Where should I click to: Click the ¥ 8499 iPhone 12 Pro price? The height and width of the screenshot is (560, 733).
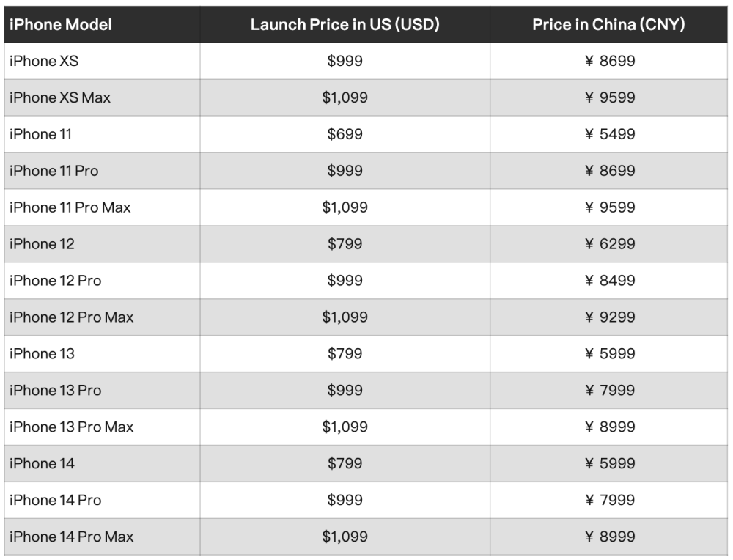pyautogui.click(x=610, y=281)
